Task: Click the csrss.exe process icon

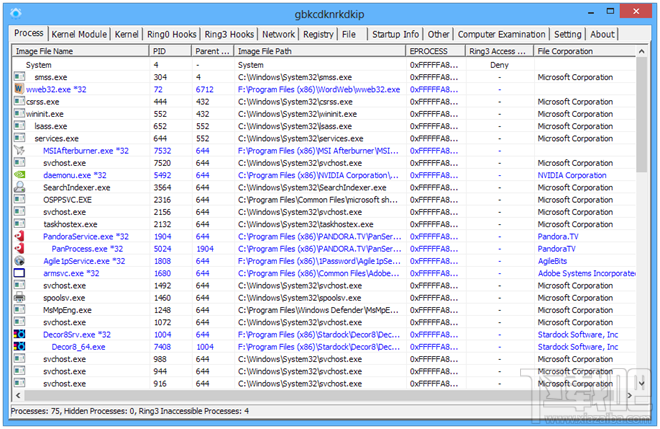Action: (x=19, y=101)
